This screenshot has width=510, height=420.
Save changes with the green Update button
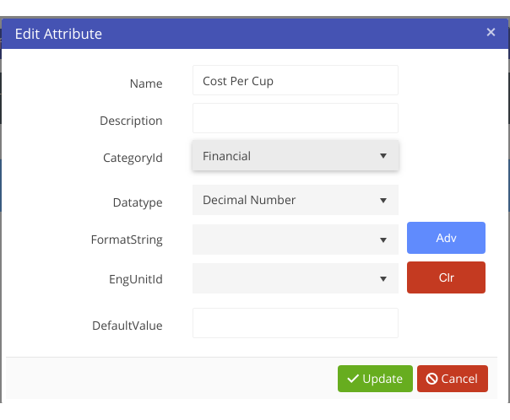pyautogui.click(x=375, y=379)
